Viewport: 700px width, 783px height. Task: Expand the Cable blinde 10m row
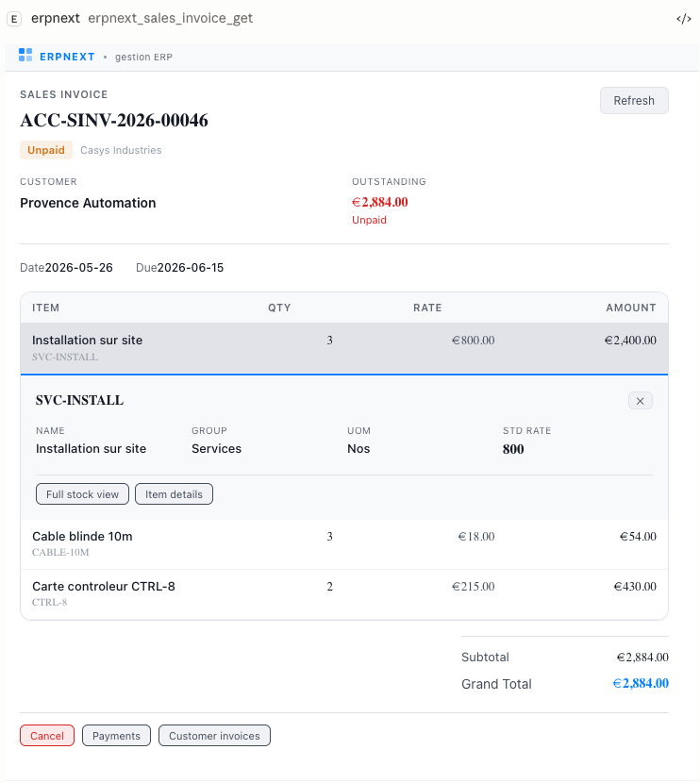coord(344,543)
